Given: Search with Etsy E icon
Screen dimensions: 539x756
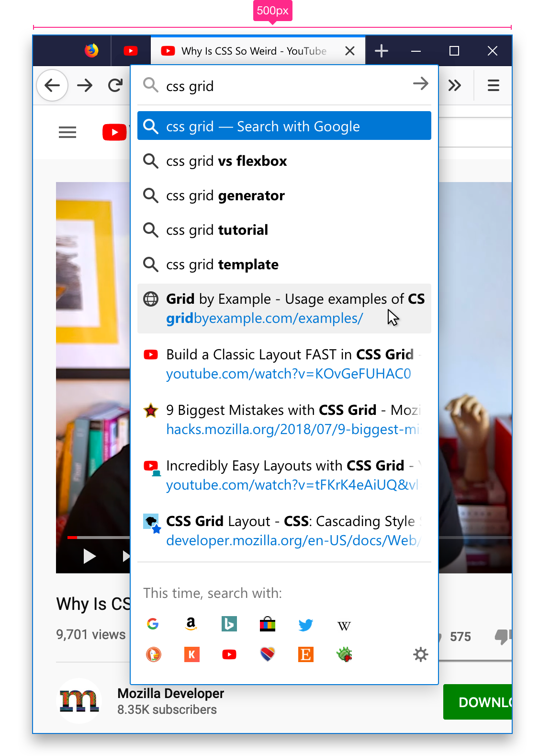Looking at the screenshot, I should 306,654.
